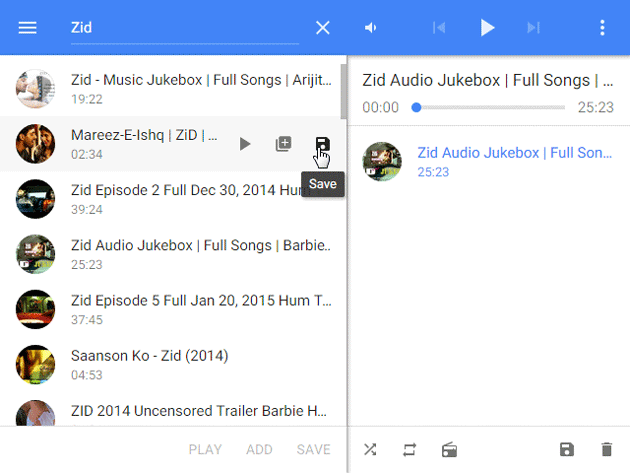Delete the queue with trash icon
The image size is (630, 473).
pyautogui.click(x=606, y=449)
